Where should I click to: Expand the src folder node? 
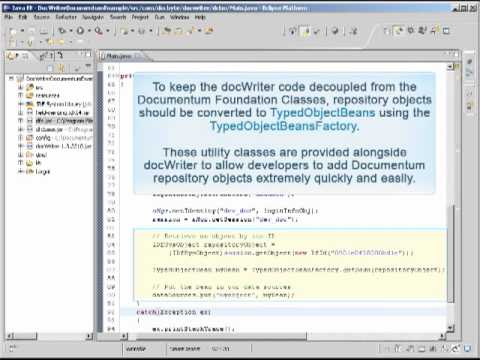pyautogui.click(x=20, y=87)
